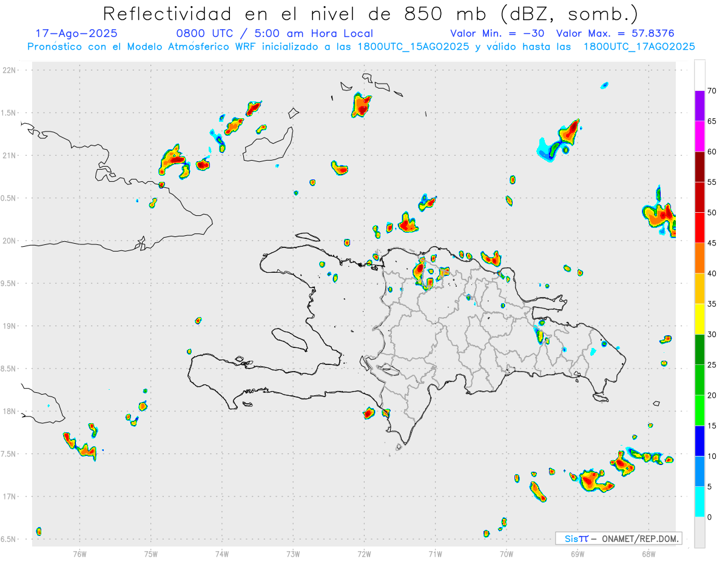This screenshot has height=562, width=728.
Task: Click the 74W longitude label
Action: tap(222, 554)
